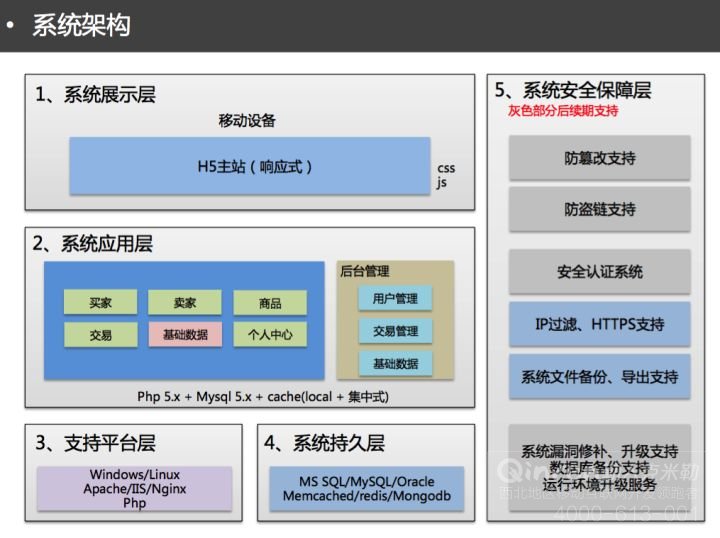This screenshot has width=720, height=538.
Task: Click the 运行环境升级服务 line
Action: pos(600,484)
